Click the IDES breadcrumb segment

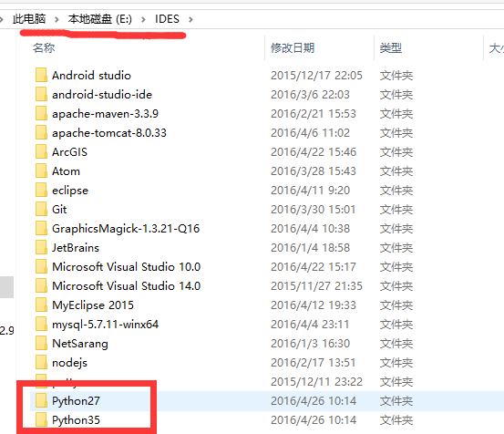[x=167, y=19]
